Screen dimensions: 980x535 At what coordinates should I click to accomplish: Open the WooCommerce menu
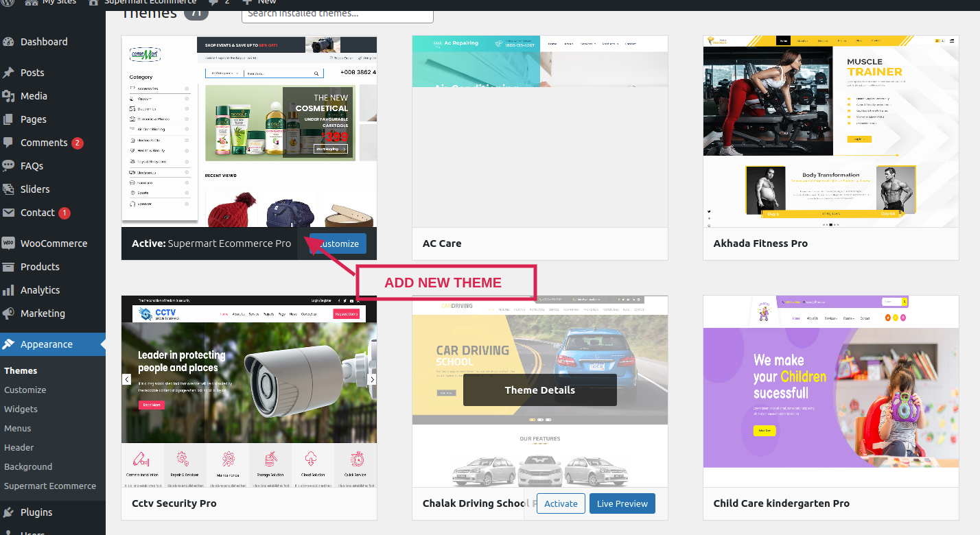point(53,243)
